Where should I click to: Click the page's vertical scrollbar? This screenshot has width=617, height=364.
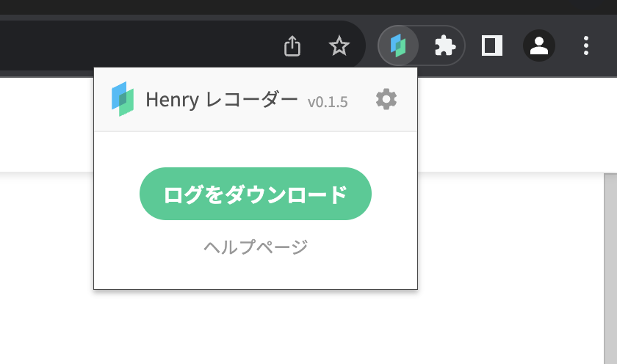[610, 264]
